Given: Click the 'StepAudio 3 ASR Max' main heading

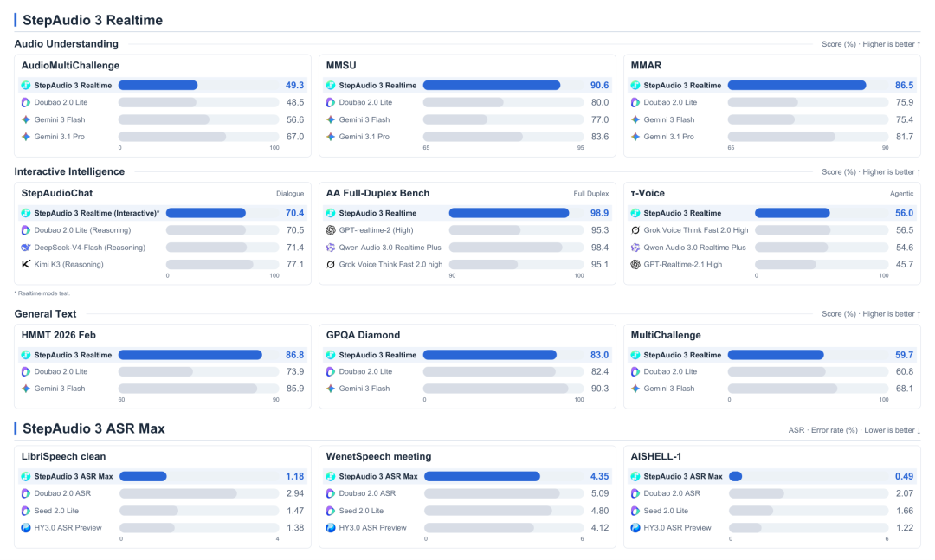Looking at the screenshot, I should (x=93, y=428).
